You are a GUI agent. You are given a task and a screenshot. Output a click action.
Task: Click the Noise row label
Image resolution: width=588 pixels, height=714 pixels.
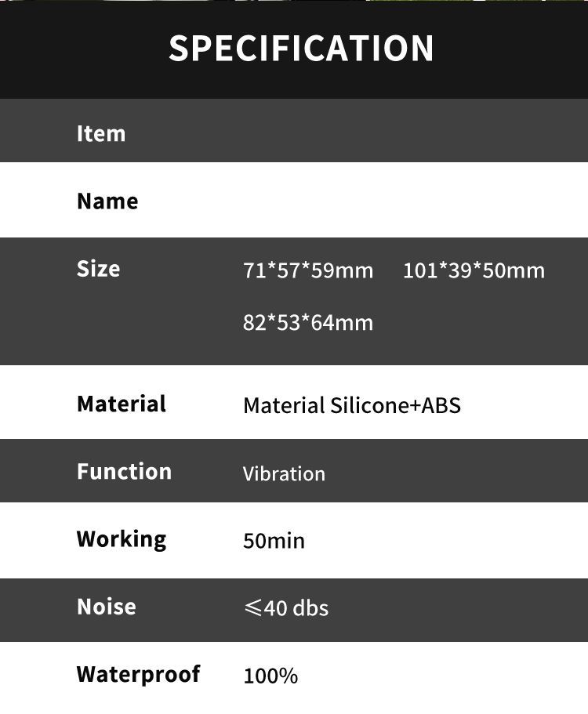[x=107, y=606]
